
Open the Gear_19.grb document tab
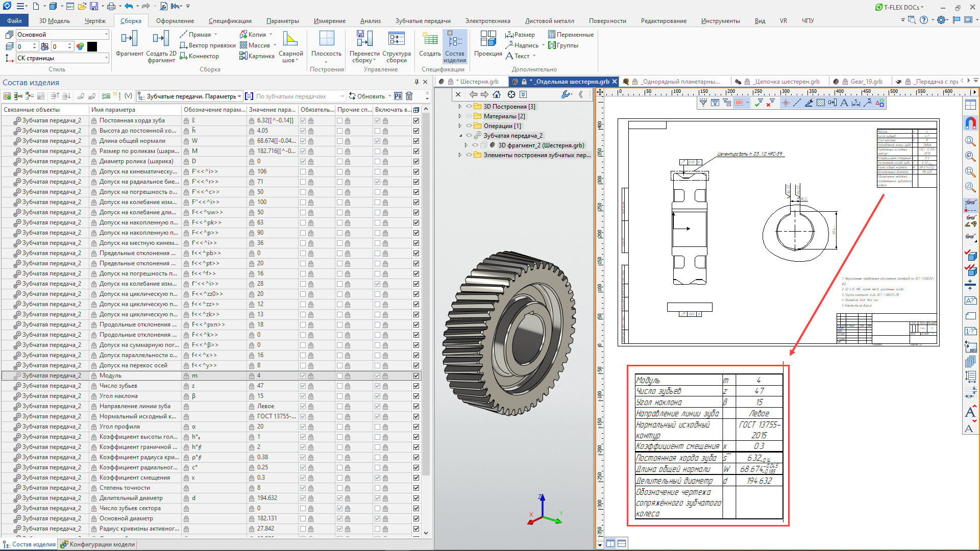(x=866, y=82)
